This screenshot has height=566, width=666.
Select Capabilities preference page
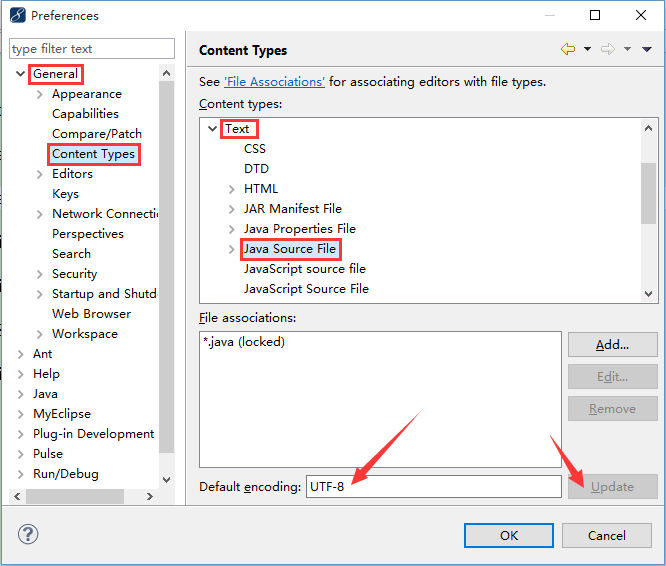point(85,114)
